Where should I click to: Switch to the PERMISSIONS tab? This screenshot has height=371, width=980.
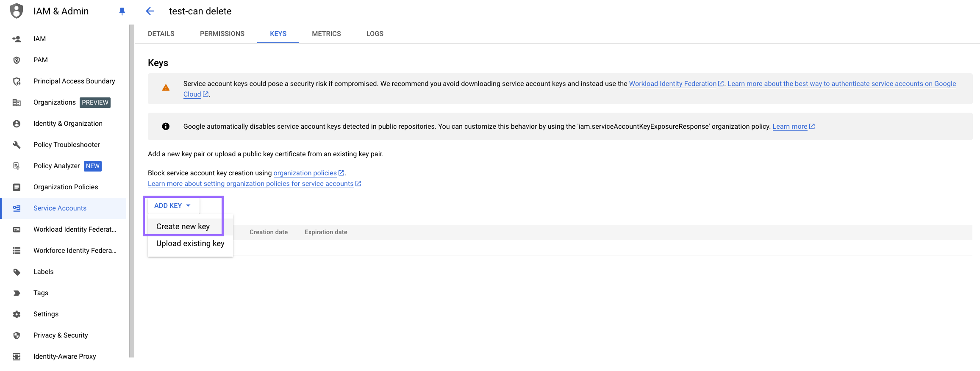[222, 34]
